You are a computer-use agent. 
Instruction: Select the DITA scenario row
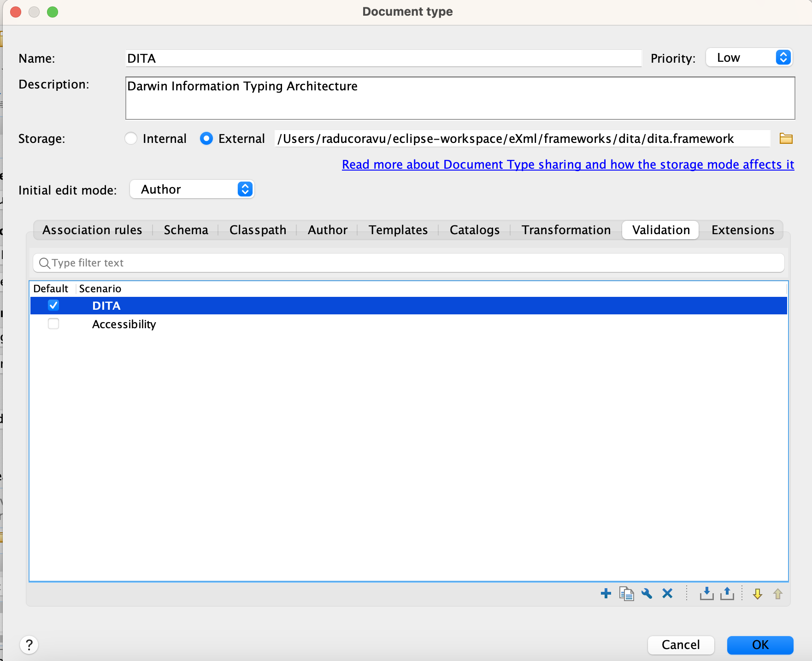(x=408, y=306)
